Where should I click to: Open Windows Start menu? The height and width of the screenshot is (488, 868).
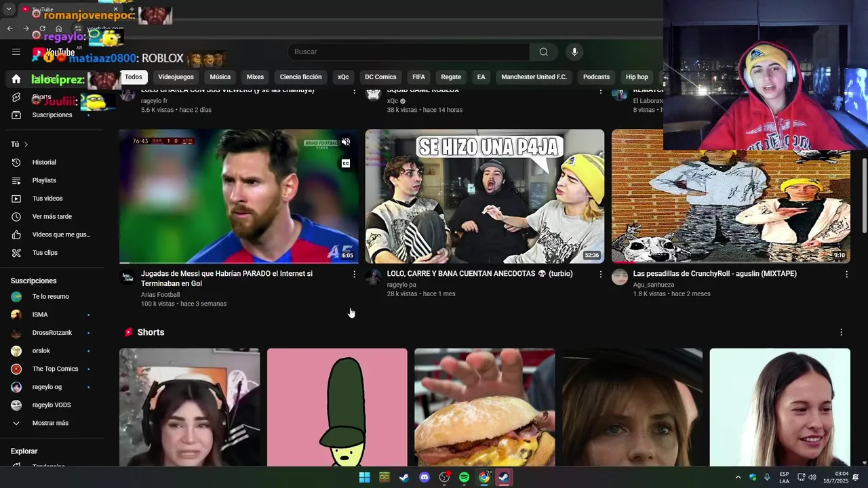pyautogui.click(x=364, y=477)
